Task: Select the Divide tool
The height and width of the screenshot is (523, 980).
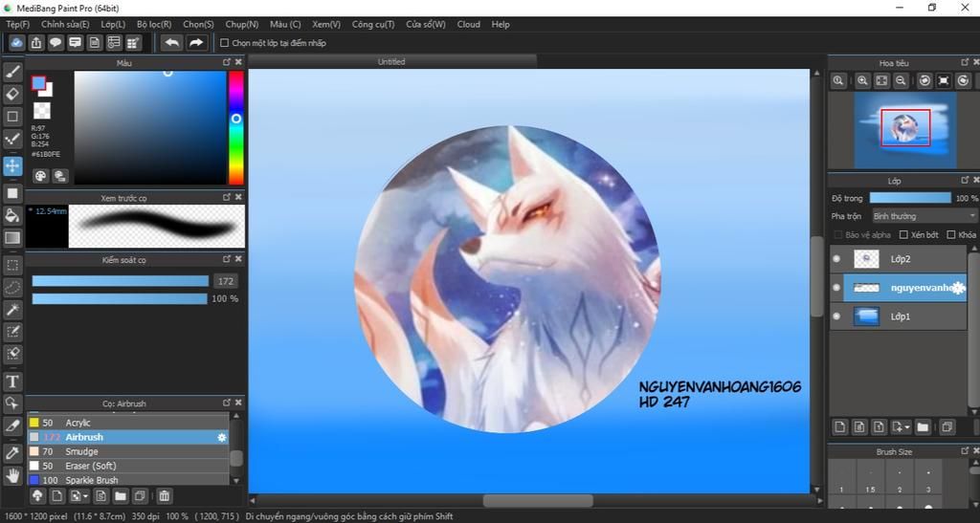Action: [x=12, y=425]
